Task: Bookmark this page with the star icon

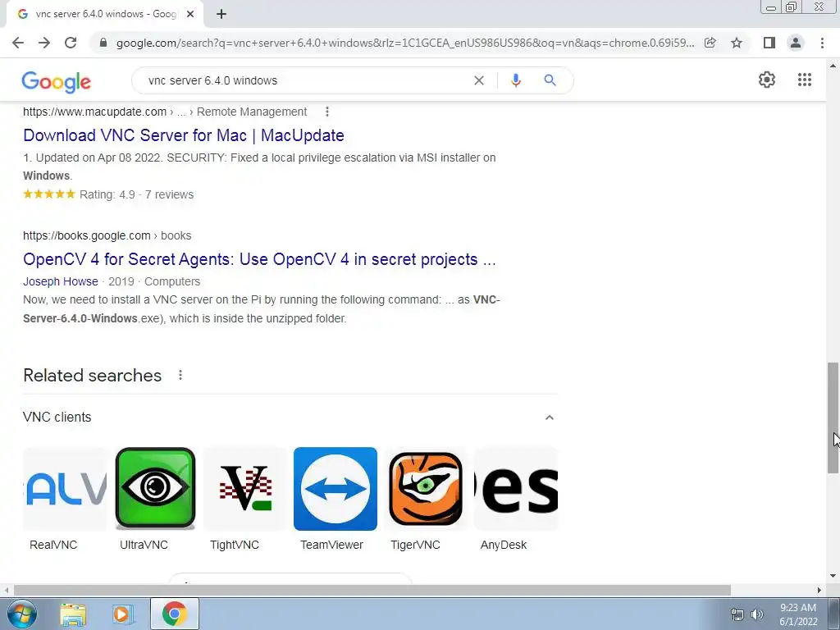Action: tap(737, 43)
